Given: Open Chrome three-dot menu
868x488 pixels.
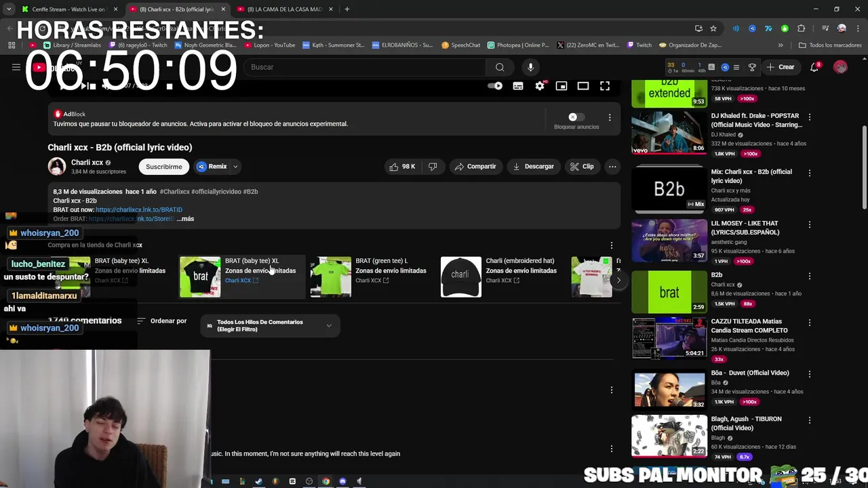Looking at the screenshot, I should click(x=856, y=28).
